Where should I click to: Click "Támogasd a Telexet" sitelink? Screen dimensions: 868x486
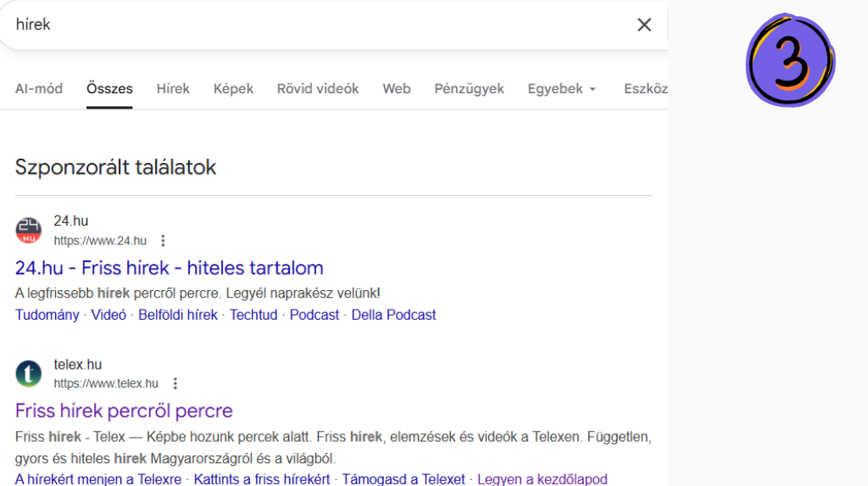click(403, 479)
